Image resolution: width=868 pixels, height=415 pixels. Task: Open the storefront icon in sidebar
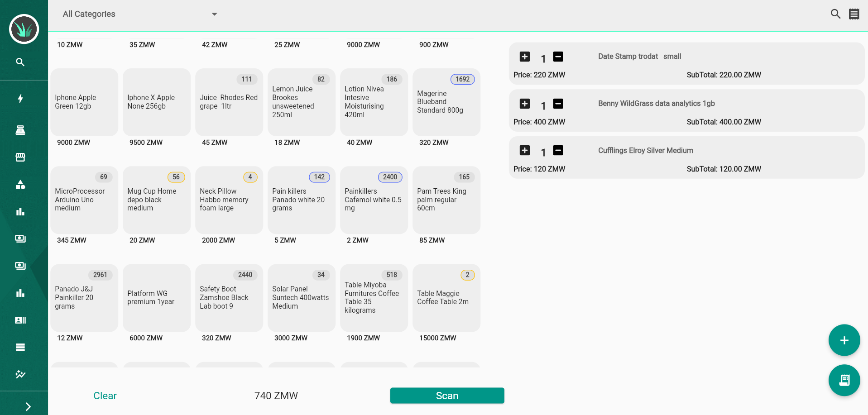(20, 157)
